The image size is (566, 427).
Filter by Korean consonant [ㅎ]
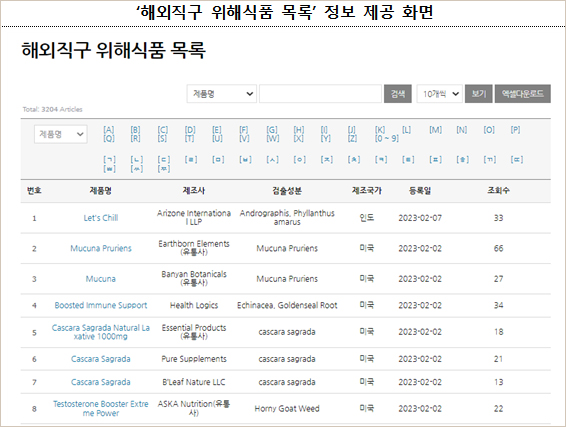pyautogui.click(x=462, y=160)
